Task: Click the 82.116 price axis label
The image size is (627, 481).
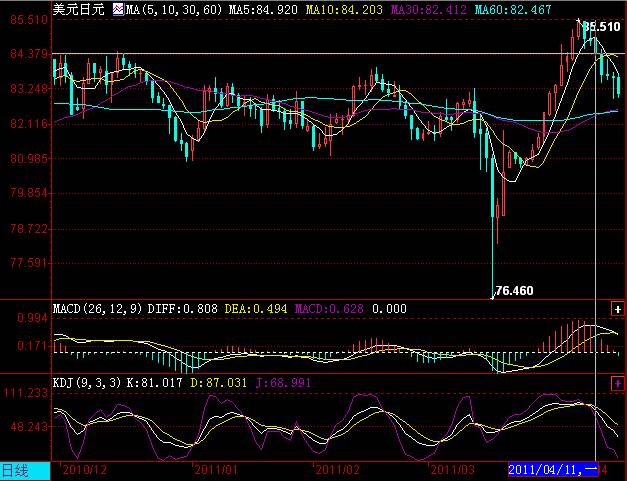Action: coord(29,124)
